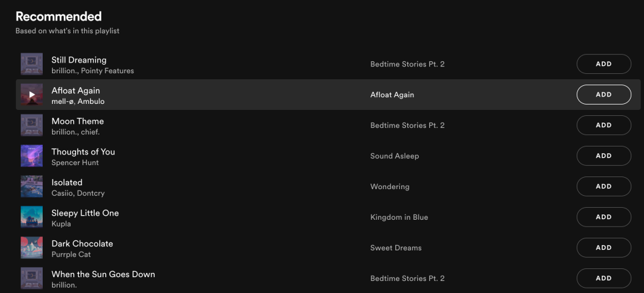Add Dark Chocolate to the playlist

point(604,248)
